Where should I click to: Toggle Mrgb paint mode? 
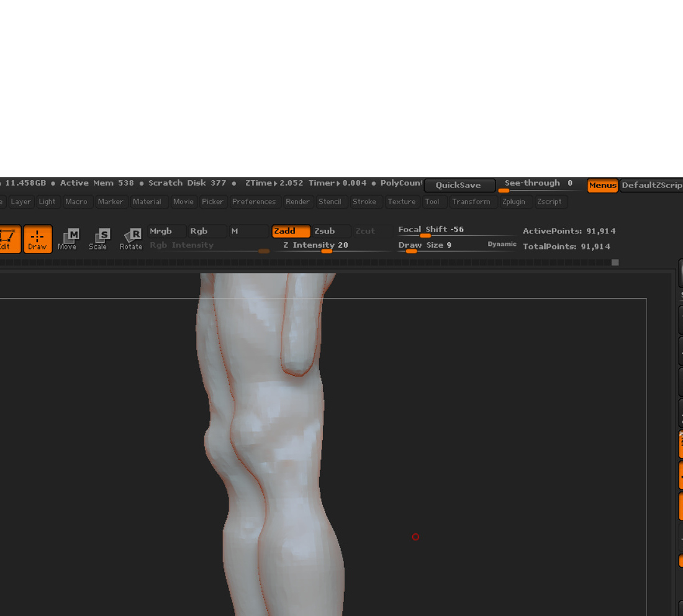click(x=167, y=231)
